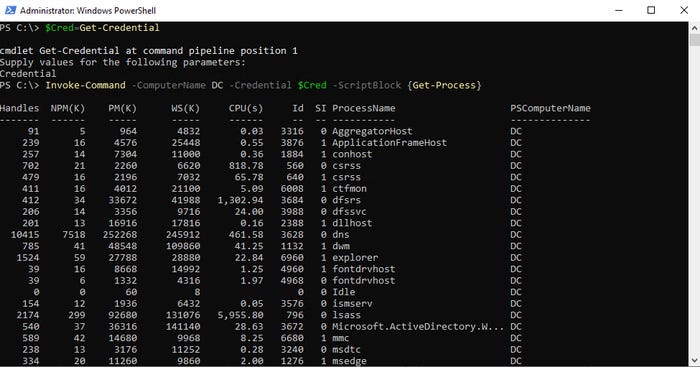Click the '-Credential' parameter text
This screenshot has height=367, width=700.
pos(261,85)
